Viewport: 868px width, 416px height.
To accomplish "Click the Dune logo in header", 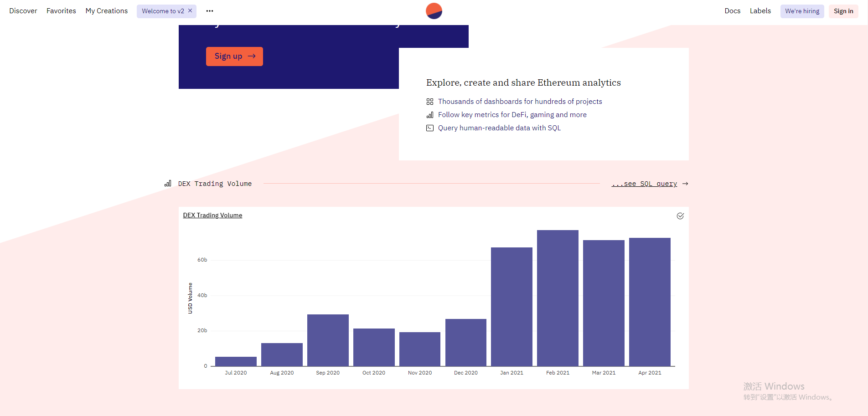I will tap(434, 11).
